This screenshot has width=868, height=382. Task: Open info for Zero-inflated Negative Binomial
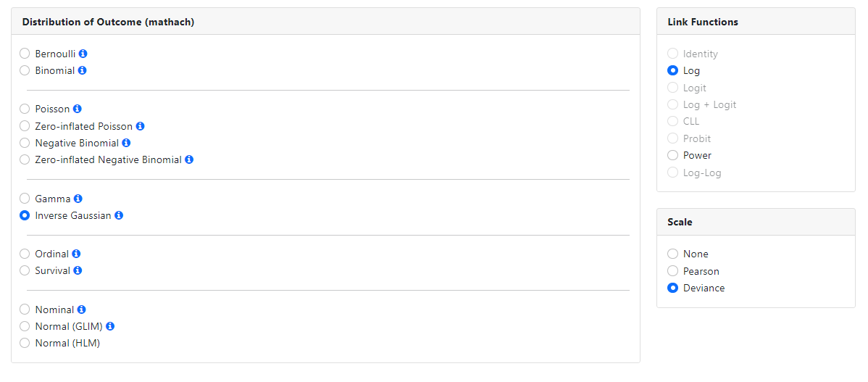[189, 159]
